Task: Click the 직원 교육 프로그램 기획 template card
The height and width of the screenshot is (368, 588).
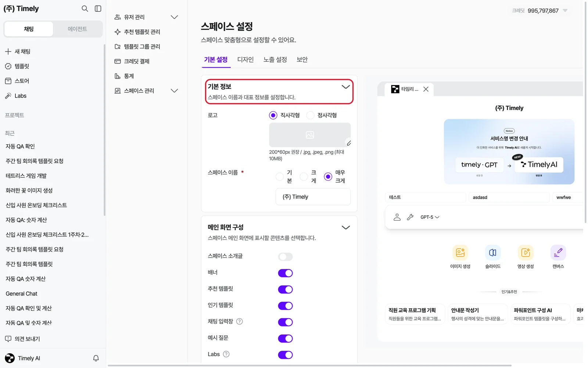Action: [415, 314]
